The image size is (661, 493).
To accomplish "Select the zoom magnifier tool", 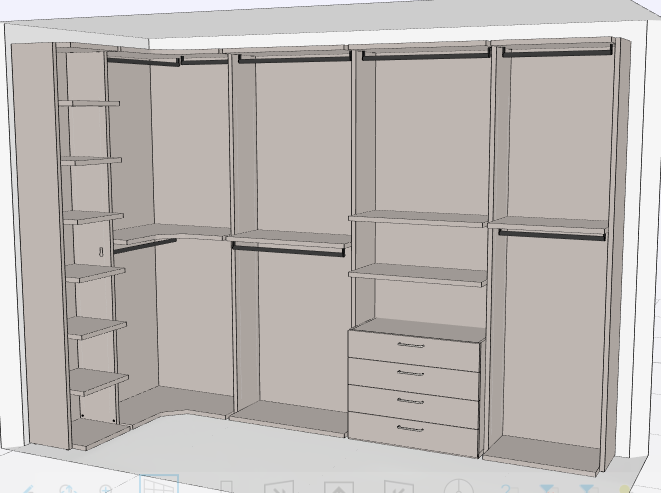I will tap(106, 489).
